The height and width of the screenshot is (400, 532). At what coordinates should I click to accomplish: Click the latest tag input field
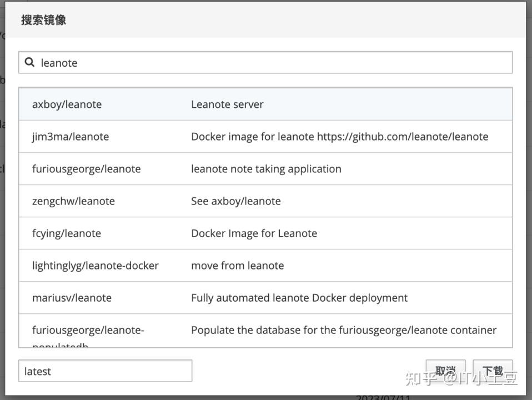(105, 371)
